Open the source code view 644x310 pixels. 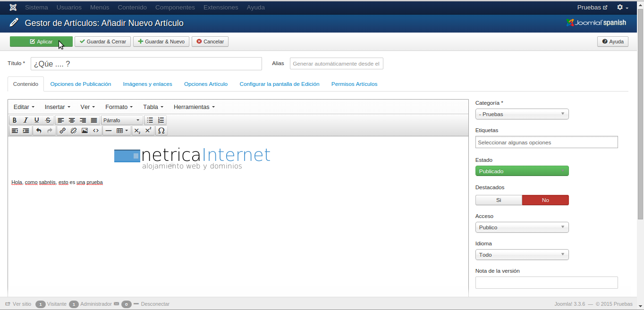click(96, 131)
